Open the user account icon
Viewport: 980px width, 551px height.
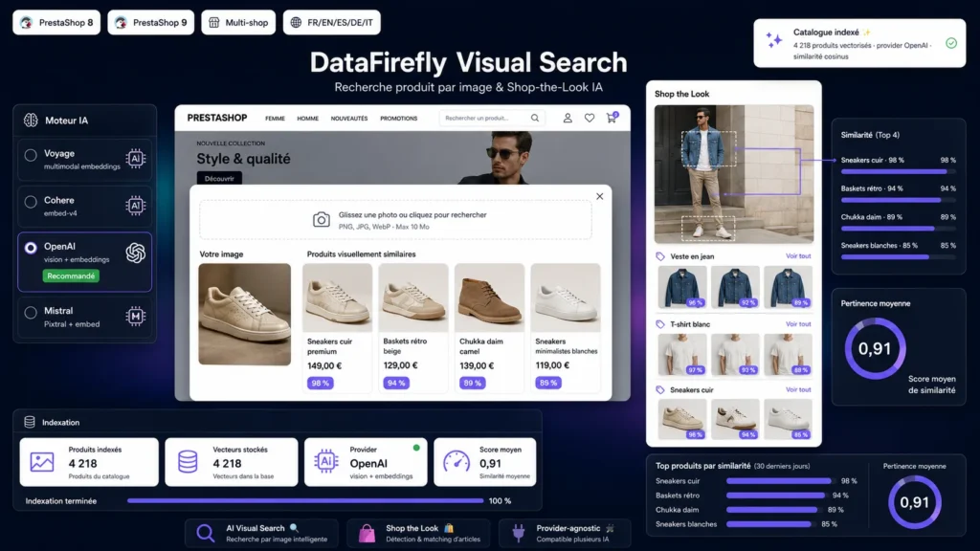pos(568,118)
